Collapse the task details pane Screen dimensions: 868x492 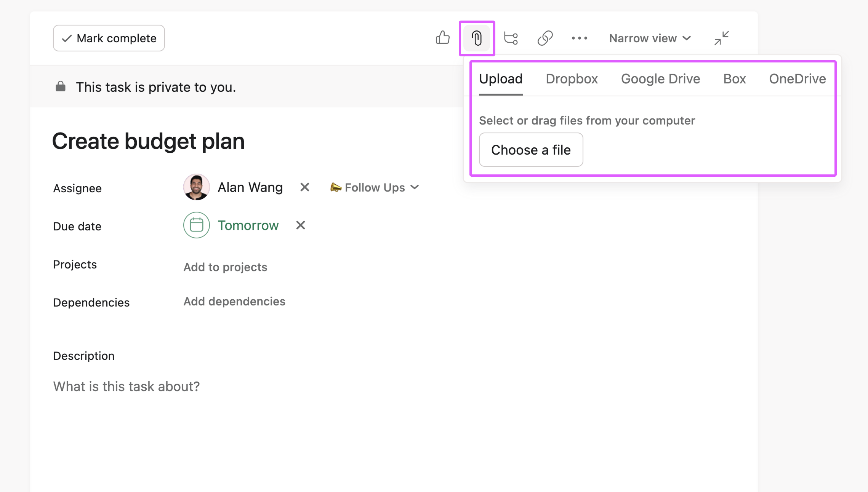721,38
